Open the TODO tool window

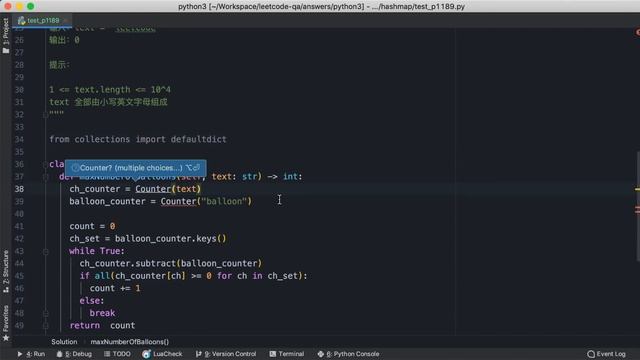click(117, 354)
